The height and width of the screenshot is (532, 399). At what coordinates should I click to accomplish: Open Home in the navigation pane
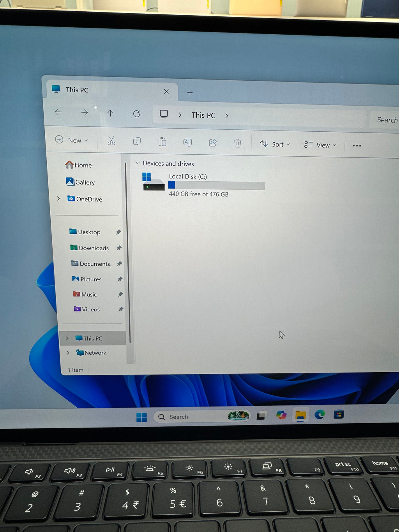78,165
